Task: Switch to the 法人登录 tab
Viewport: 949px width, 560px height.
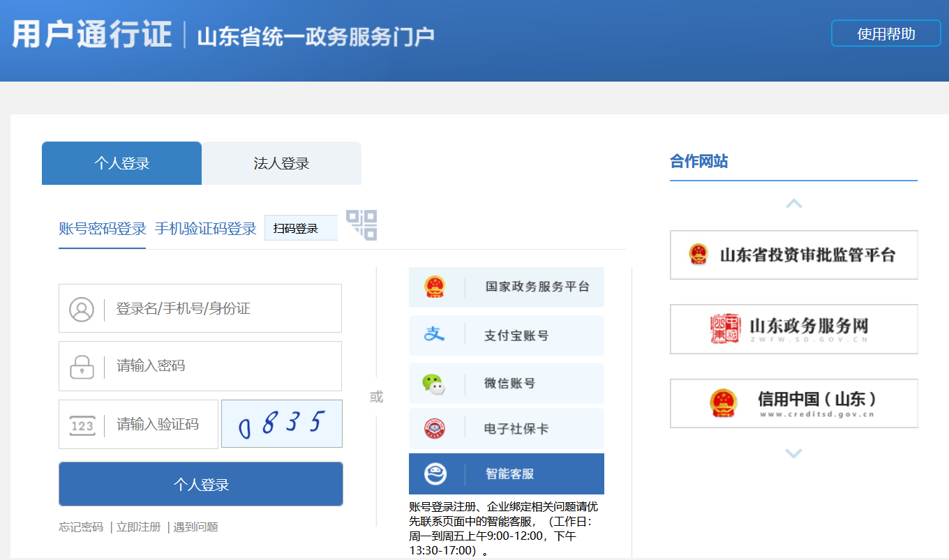Action: (281, 164)
